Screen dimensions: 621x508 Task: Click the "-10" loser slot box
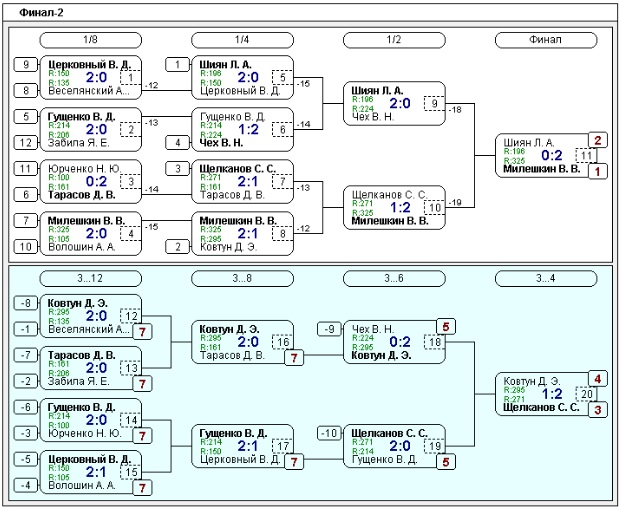[x=330, y=433]
